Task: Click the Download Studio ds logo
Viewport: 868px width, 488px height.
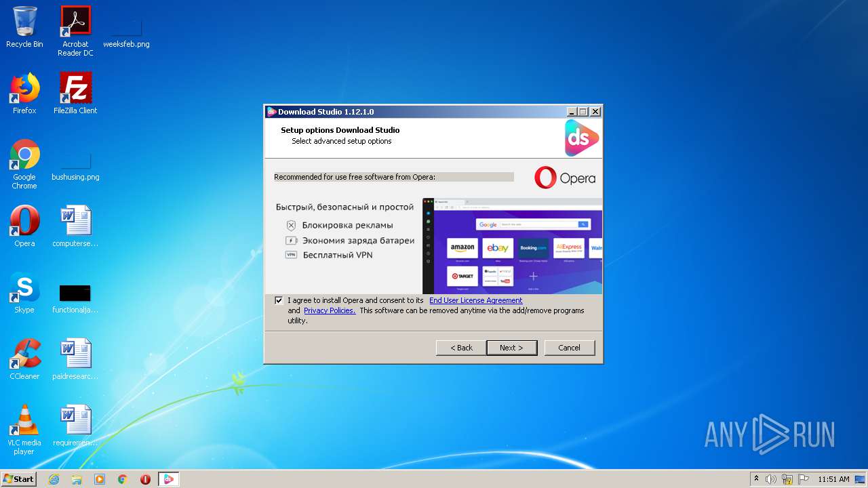Action: 582,138
